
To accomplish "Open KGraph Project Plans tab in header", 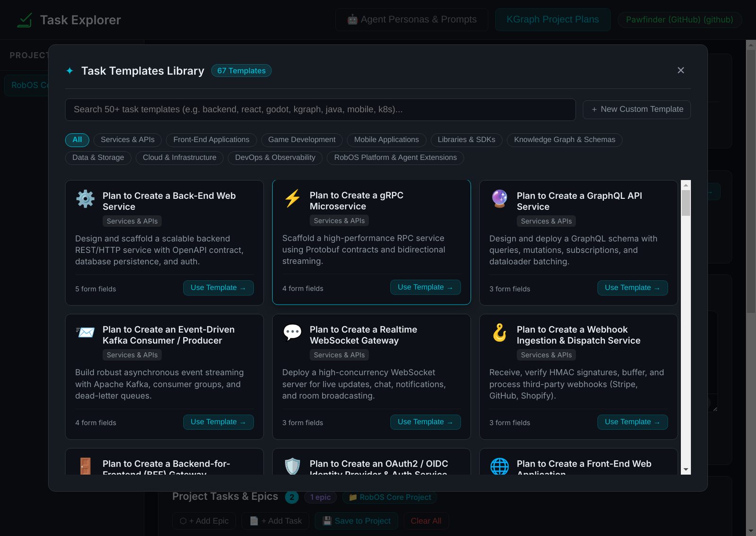I will point(553,20).
